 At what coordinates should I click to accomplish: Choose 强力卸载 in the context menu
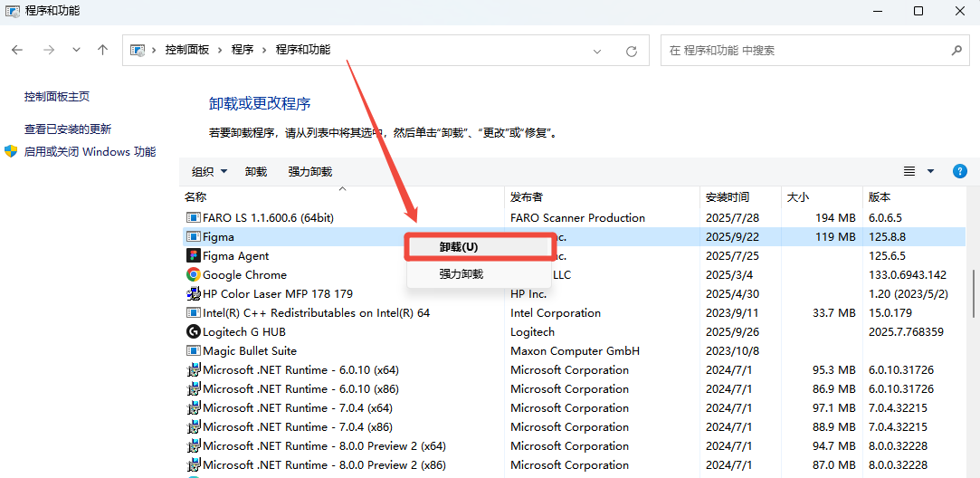[x=461, y=273]
